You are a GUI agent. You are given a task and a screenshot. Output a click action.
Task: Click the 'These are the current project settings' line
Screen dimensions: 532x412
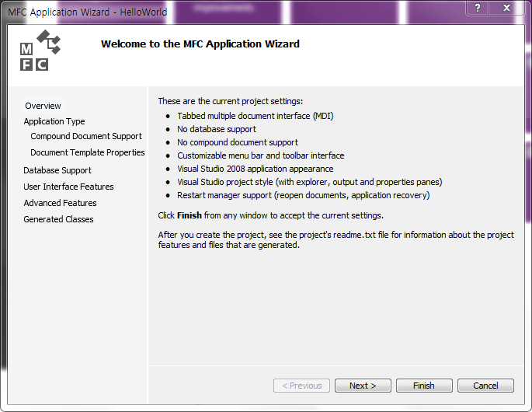pyautogui.click(x=231, y=101)
